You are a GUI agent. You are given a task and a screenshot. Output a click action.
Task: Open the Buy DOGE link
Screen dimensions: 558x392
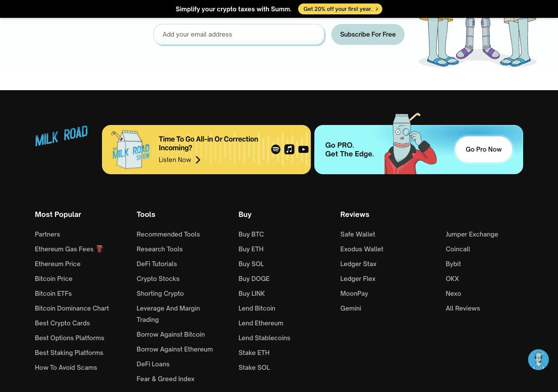(x=254, y=279)
